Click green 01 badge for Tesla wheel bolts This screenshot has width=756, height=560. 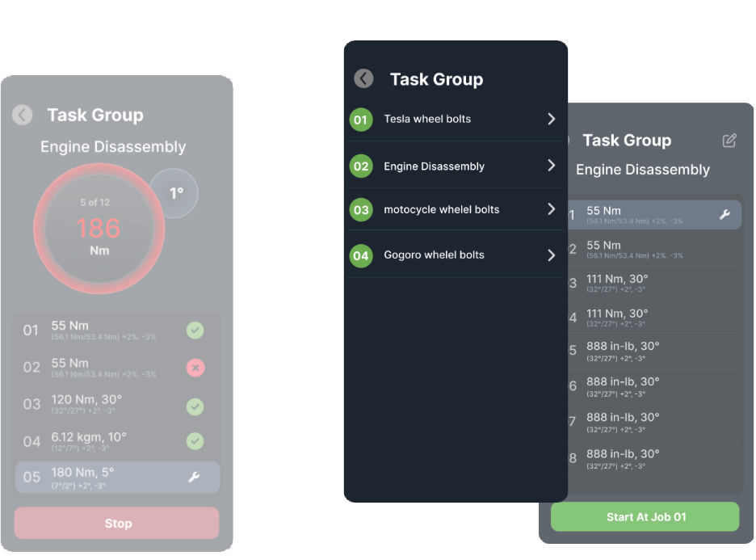tap(361, 120)
